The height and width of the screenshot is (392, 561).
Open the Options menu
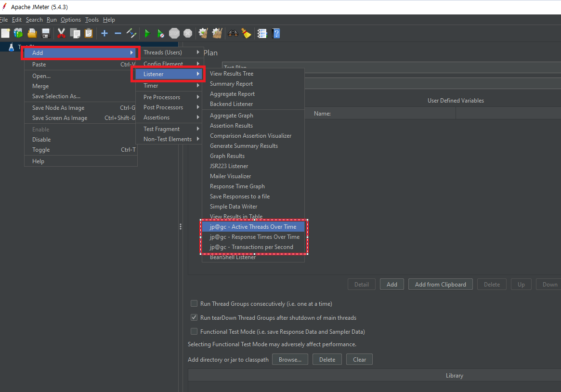click(x=70, y=20)
